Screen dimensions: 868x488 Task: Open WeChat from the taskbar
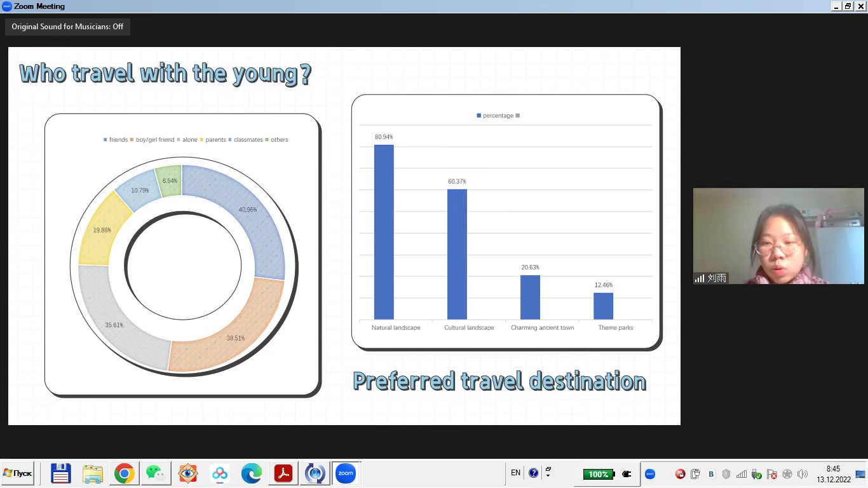point(156,473)
